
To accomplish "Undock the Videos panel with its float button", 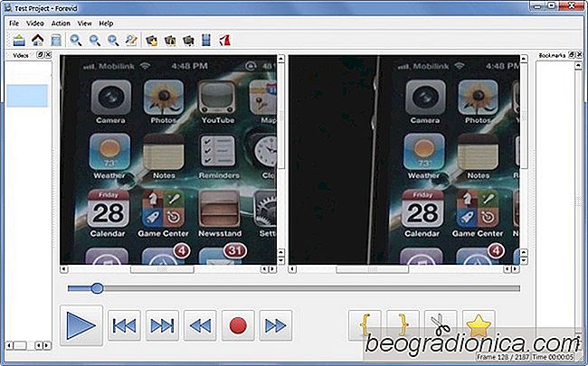I will pos(40,55).
